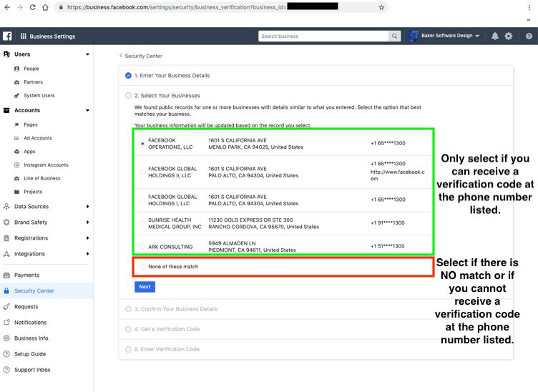Open the Baker Software Design account dropdown
This screenshot has height=392, width=538.
tap(444, 36)
